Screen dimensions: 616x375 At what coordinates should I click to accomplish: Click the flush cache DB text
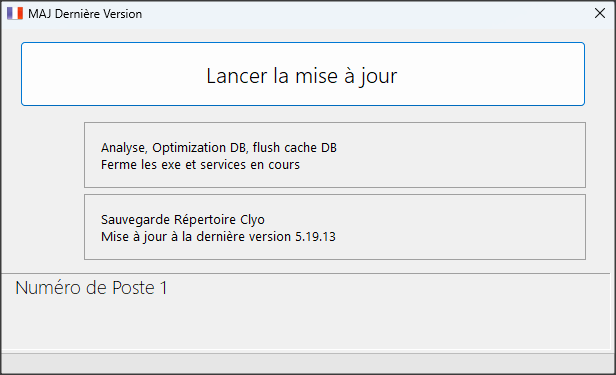tap(295, 148)
